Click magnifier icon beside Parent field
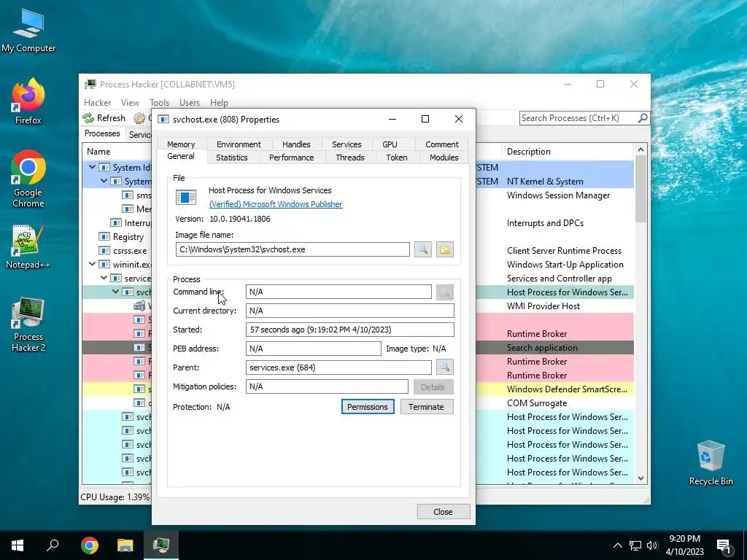The height and width of the screenshot is (560, 747). [444, 367]
